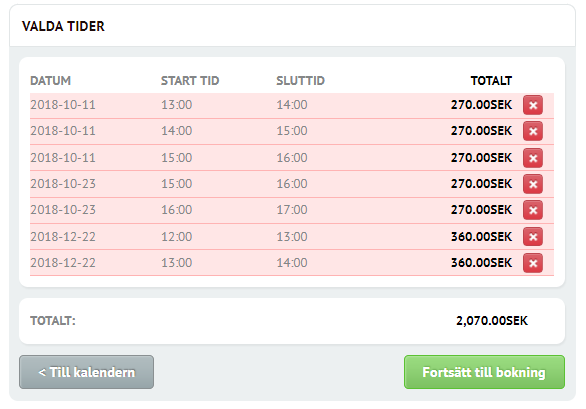
Task: Click the VALDA TIDER panel heading
Action: (63, 27)
